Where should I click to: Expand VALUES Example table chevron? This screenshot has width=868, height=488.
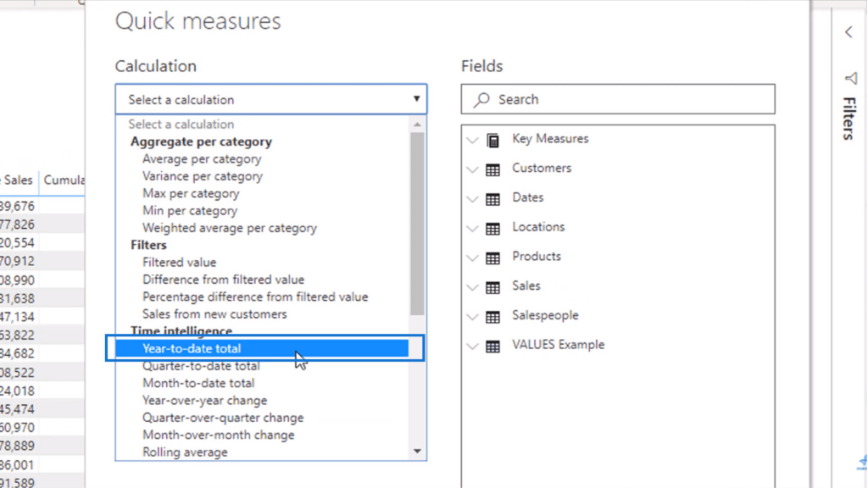(x=472, y=346)
